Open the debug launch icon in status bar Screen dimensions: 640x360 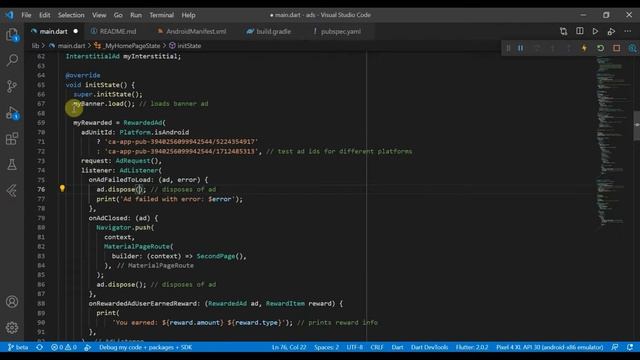[x=87, y=347]
